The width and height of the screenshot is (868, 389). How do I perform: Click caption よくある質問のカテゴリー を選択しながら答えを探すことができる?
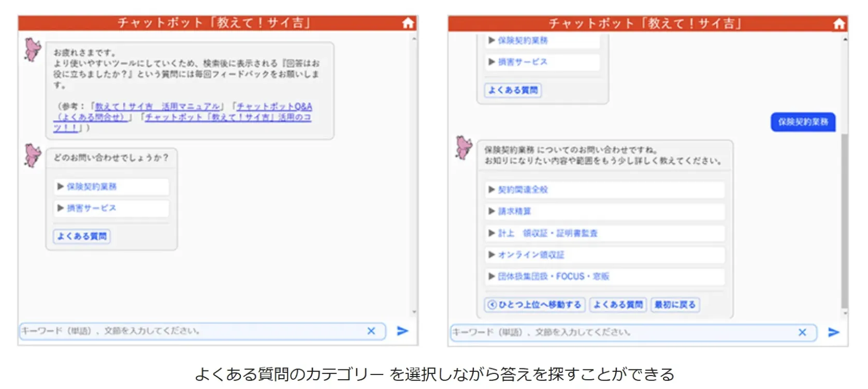434,374
